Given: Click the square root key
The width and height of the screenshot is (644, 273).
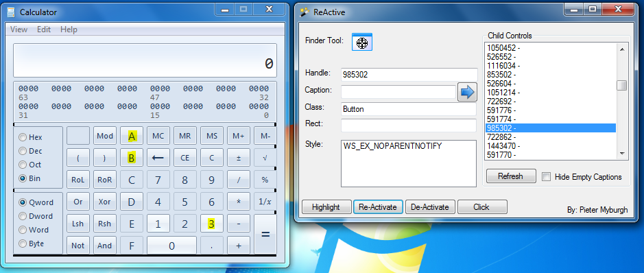Looking at the screenshot, I should click(265, 157).
